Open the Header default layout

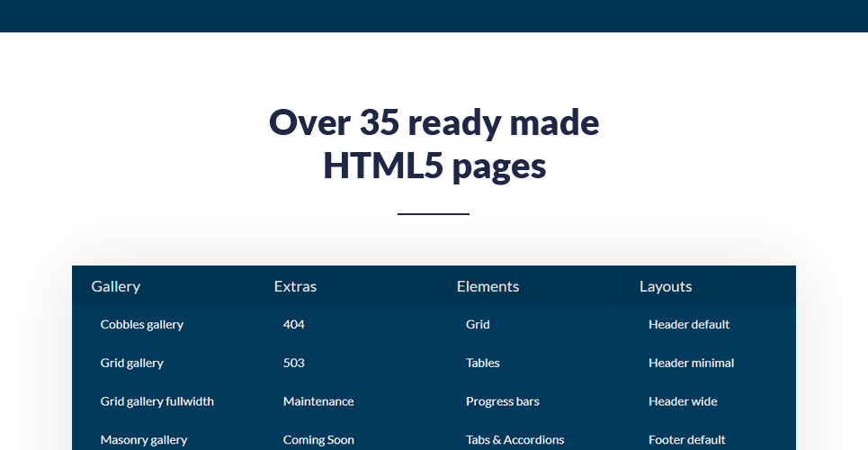[689, 325]
